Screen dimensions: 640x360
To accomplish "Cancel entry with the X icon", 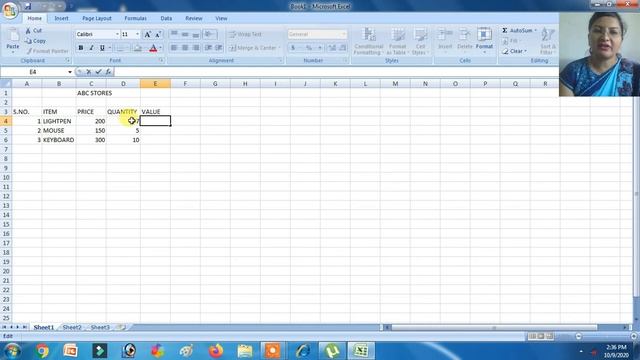I will (x=89, y=72).
